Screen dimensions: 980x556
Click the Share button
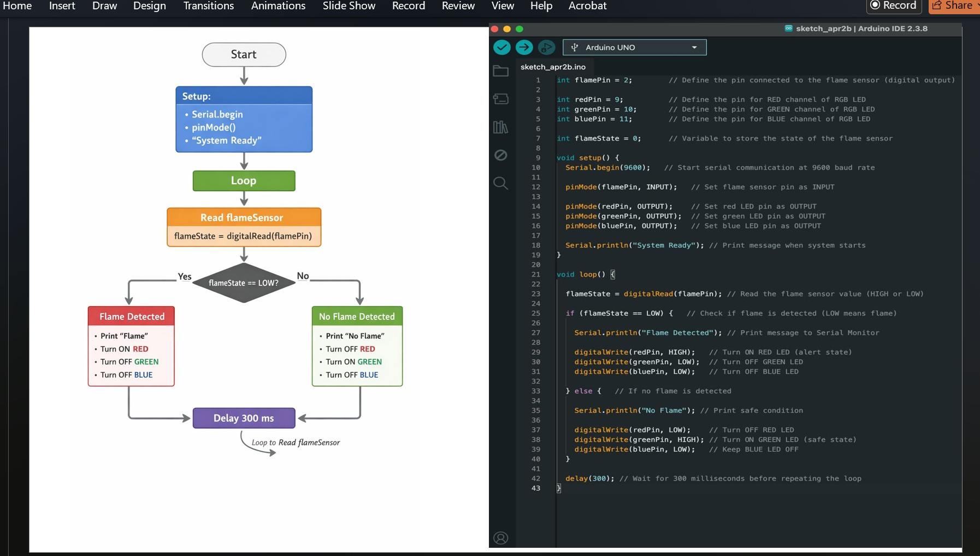[954, 5]
